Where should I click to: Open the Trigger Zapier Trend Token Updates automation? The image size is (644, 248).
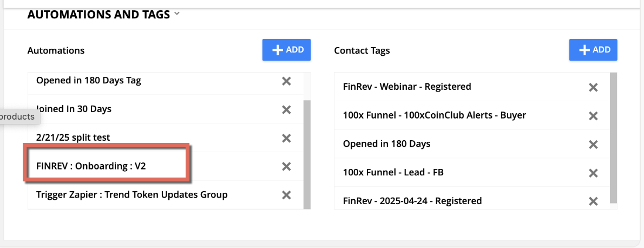tap(132, 194)
